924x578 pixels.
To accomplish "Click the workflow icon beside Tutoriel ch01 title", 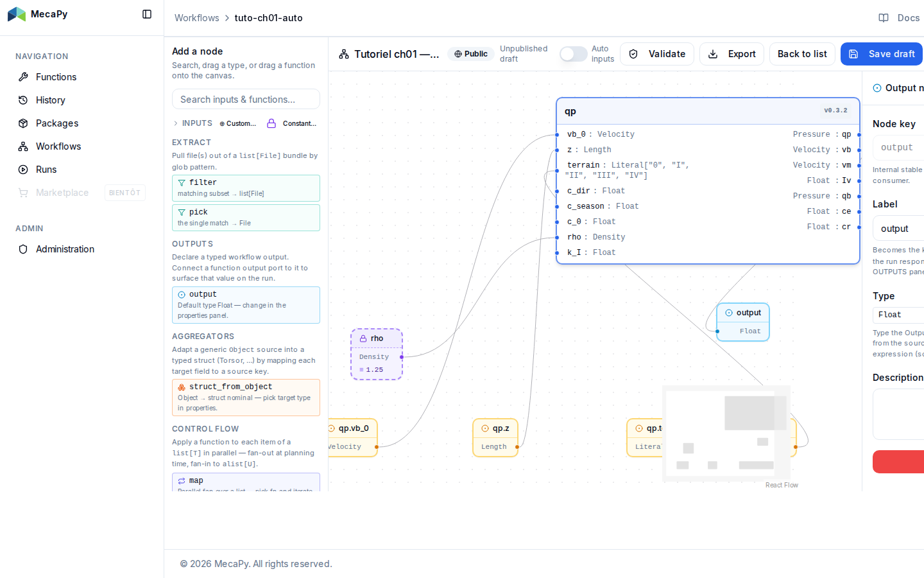I will (344, 54).
